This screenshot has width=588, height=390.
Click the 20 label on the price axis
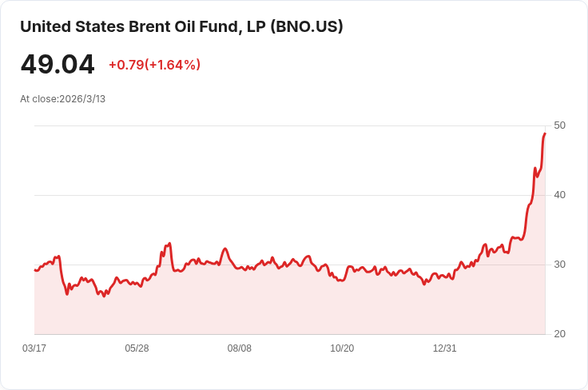pyautogui.click(x=559, y=334)
